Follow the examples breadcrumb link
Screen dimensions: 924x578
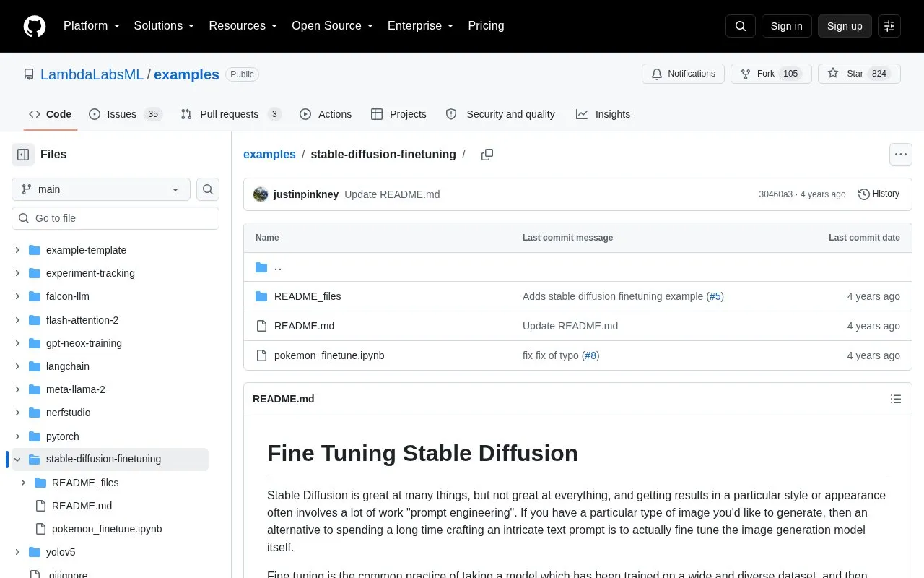click(269, 155)
